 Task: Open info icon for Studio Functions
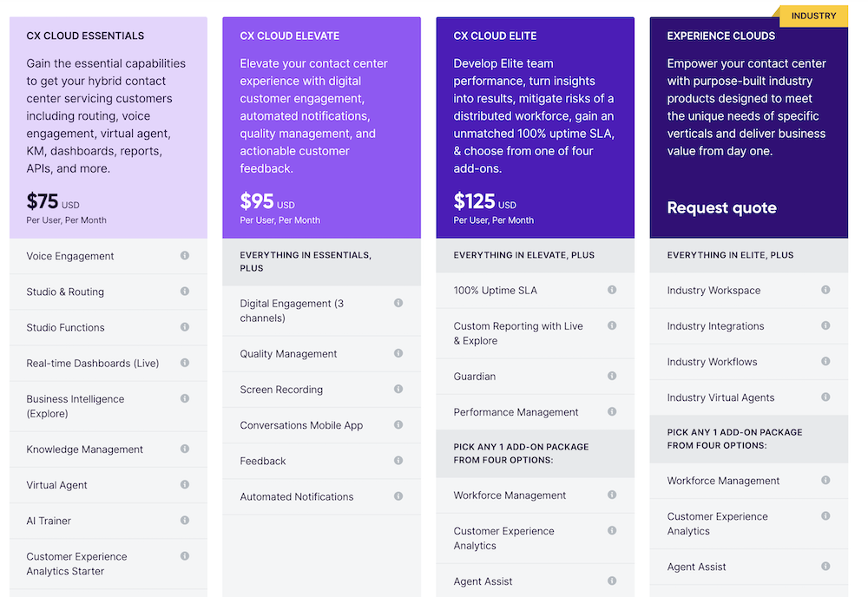(x=185, y=327)
